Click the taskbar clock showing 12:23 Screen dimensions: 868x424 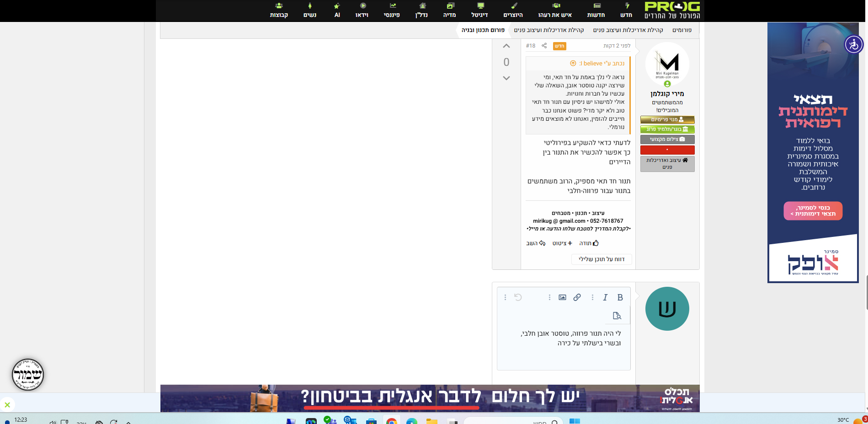[x=21, y=419]
